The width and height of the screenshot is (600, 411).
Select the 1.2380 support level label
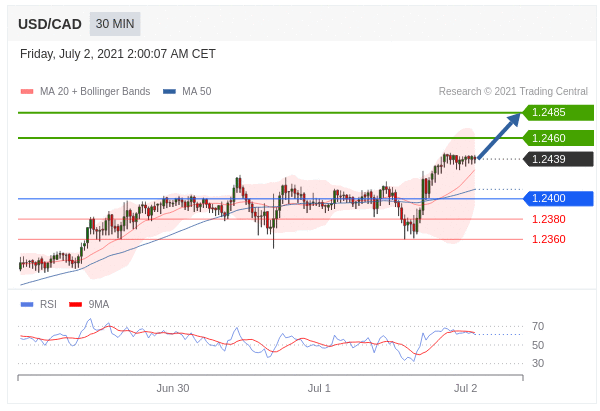pyautogui.click(x=548, y=219)
